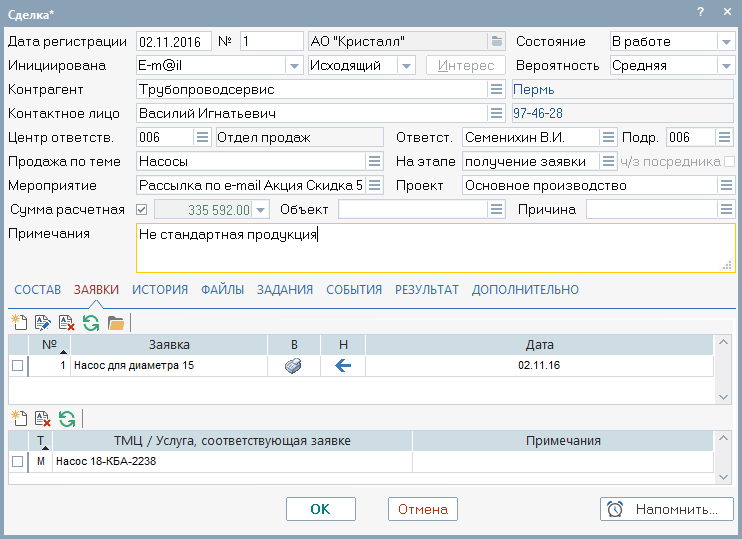Expand the Вероятность dropdown
The height and width of the screenshot is (539, 742).
pos(726,66)
